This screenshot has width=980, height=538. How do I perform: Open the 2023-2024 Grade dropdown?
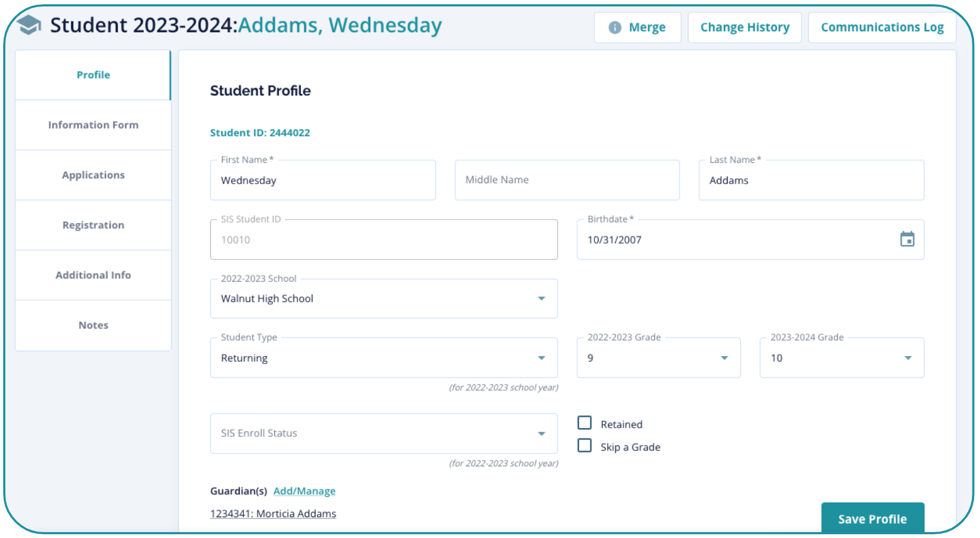click(x=908, y=358)
